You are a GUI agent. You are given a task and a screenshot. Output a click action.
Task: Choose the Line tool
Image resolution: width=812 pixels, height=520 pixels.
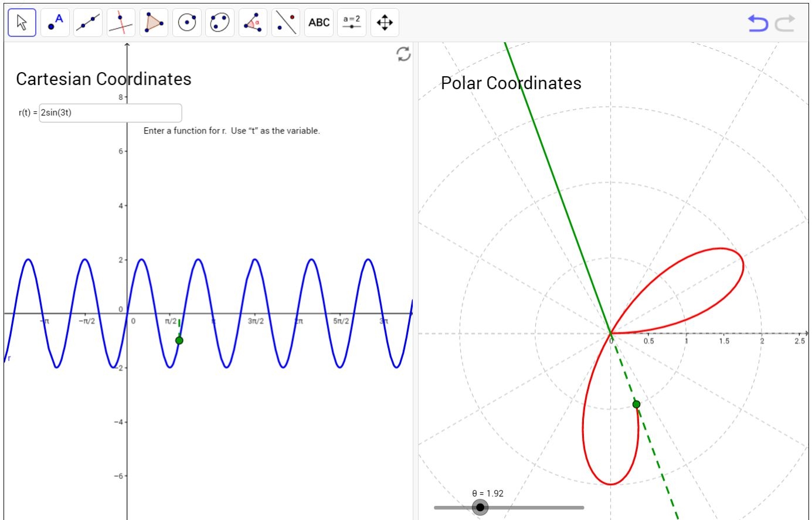tap(87, 22)
